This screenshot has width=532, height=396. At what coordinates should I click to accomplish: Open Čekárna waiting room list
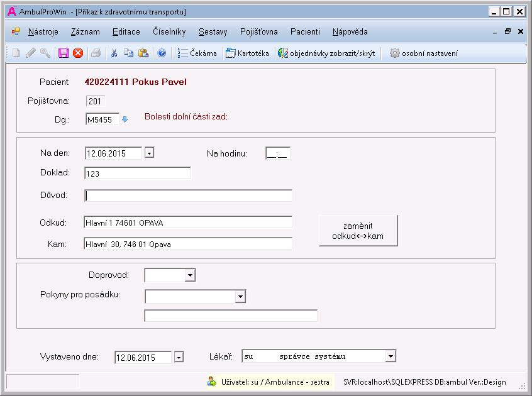[x=197, y=53]
